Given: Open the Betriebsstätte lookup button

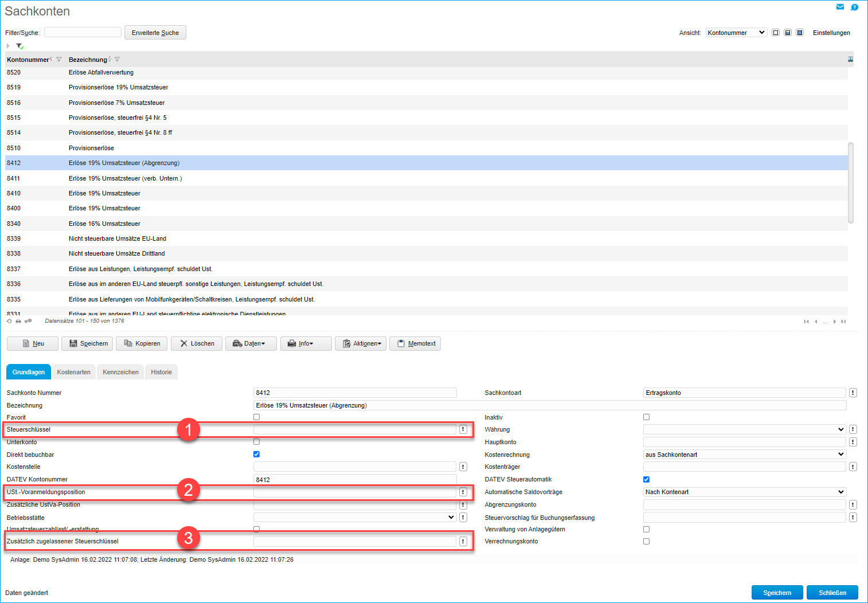Looking at the screenshot, I should pyautogui.click(x=463, y=517).
